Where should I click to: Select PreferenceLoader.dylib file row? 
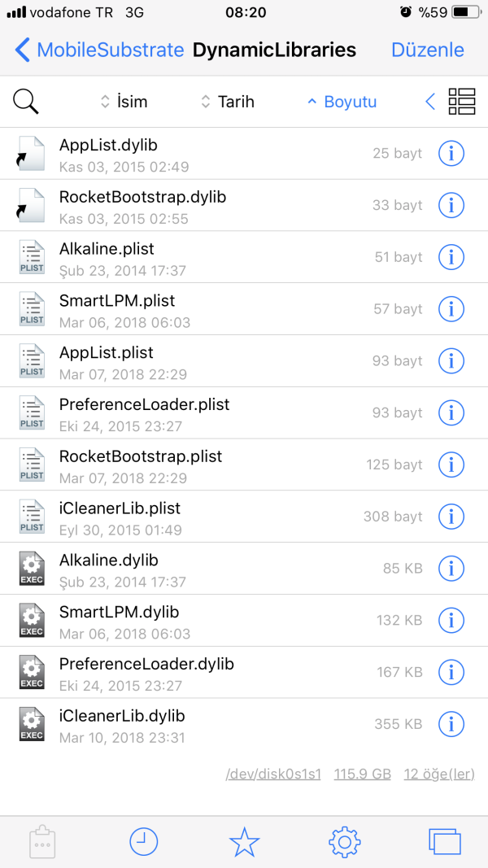coord(146,672)
